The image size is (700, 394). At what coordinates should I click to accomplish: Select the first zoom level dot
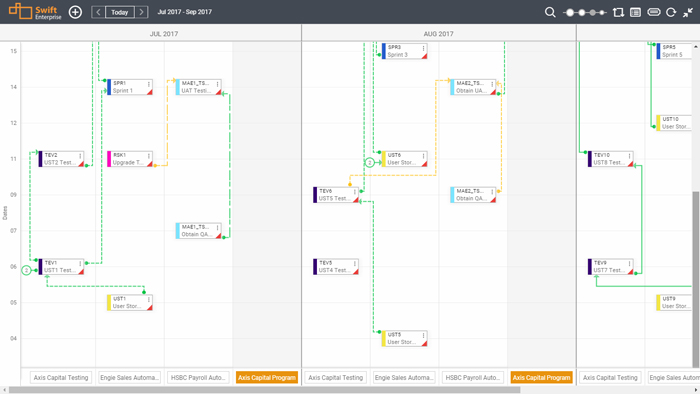tap(570, 12)
